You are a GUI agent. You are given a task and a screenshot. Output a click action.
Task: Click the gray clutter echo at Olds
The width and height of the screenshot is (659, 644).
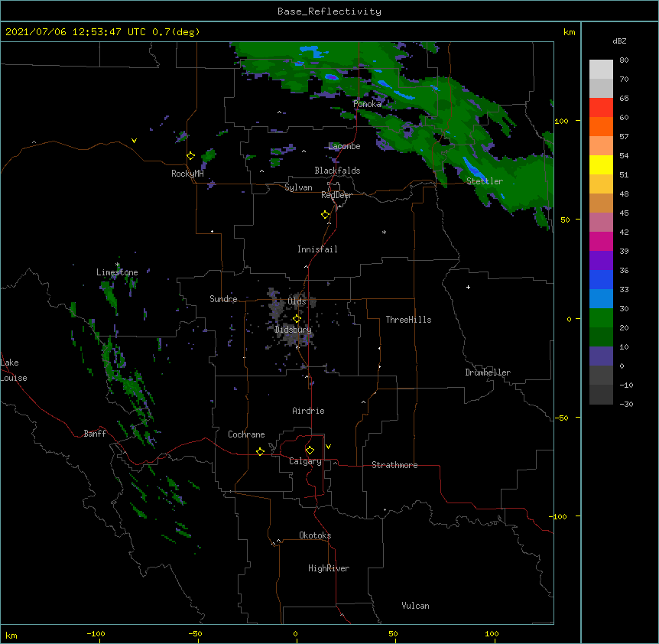coord(278,304)
